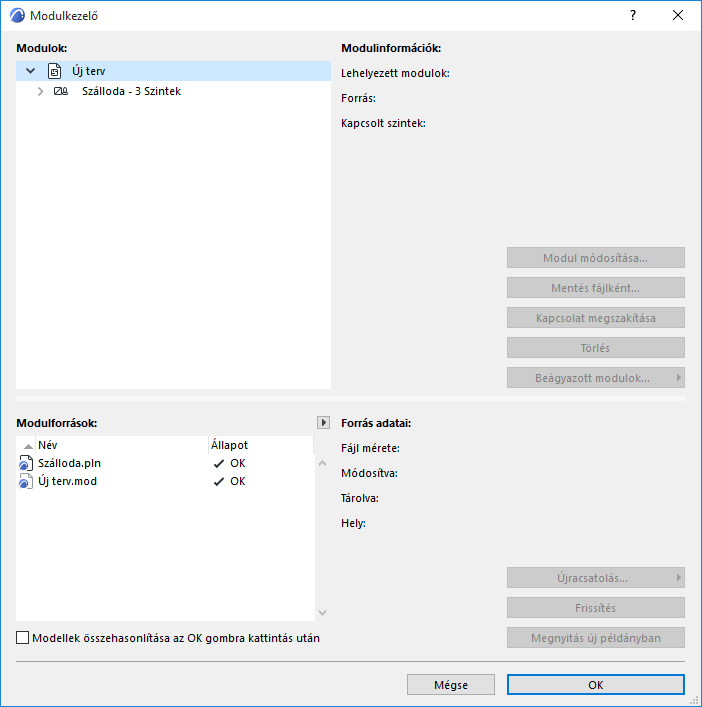Click the Új terv file icon
The height and width of the screenshot is (707, 702).
[55, 71]
